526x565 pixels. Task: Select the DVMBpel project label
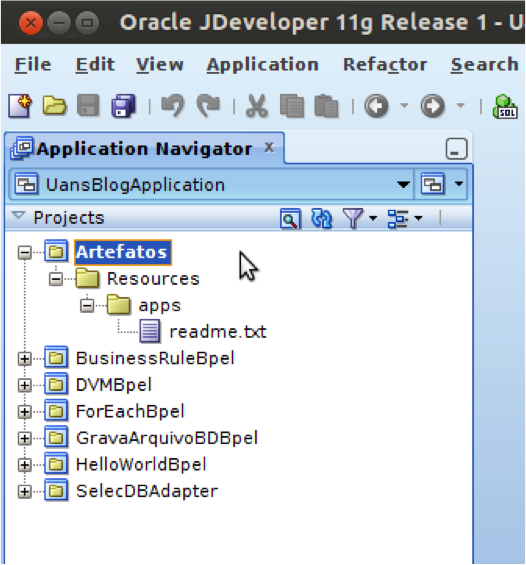(x=114, y=385)
